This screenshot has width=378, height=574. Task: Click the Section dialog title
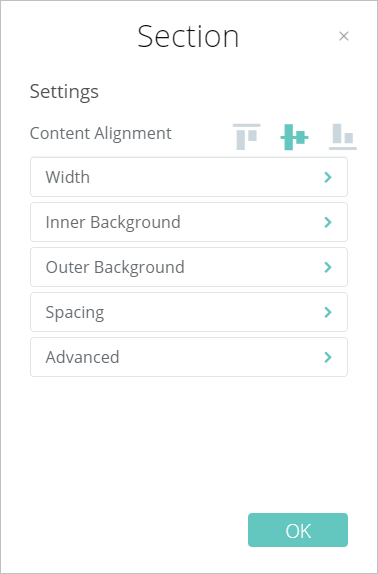click(x=188, y=36)
